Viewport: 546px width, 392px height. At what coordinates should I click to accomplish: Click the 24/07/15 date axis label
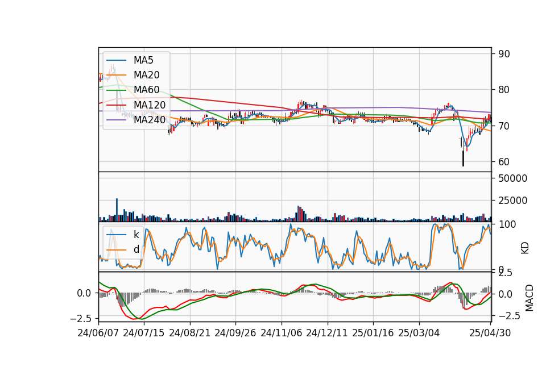point(144,333)
